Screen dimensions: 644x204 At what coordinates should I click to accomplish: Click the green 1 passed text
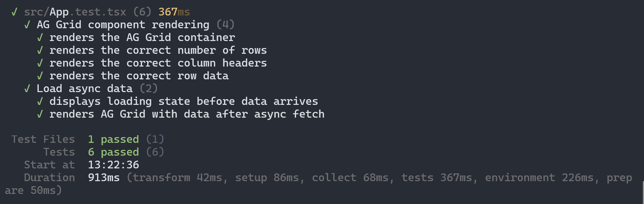tap(113, 139)
